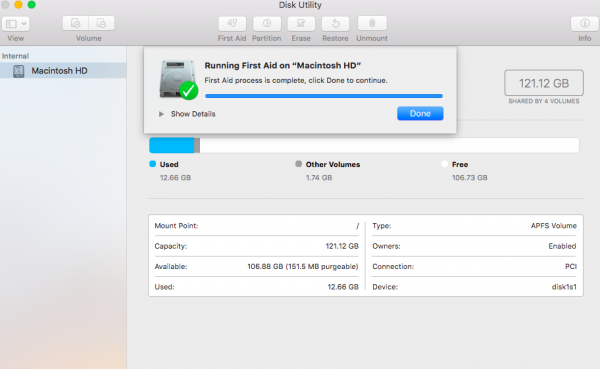Click the "12.66 GB" value under Used legend

point(175,178)
